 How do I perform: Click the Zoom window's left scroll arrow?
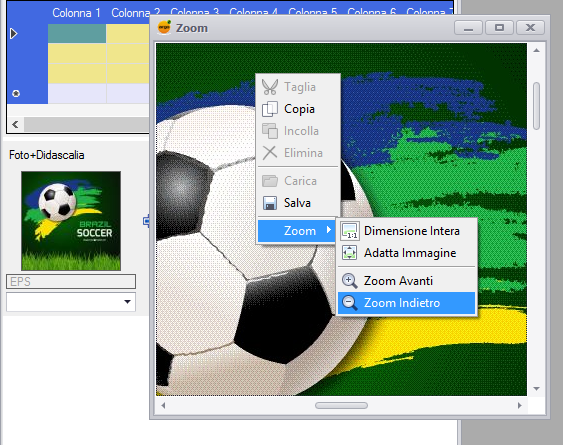pos(163,405)
